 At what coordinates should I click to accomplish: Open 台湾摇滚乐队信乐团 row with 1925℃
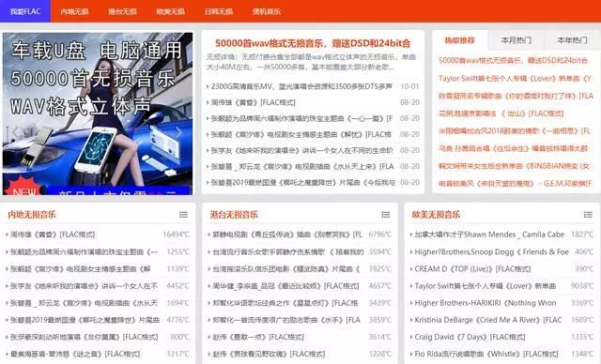pyautogui.click(x=285, y=269)
